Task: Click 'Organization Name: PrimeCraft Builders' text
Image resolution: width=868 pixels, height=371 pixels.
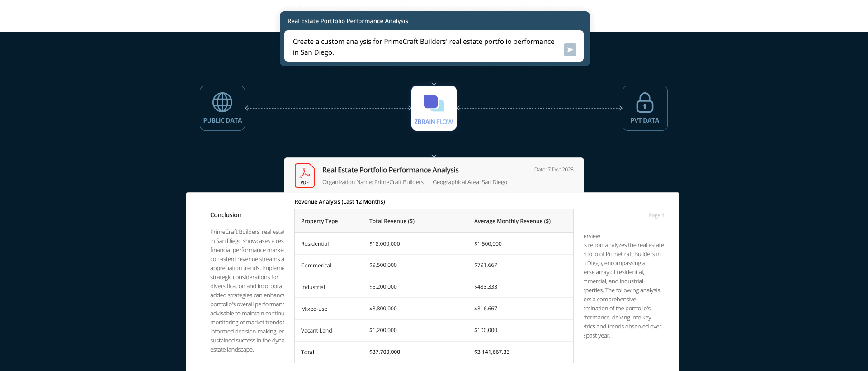Action: 373,182
